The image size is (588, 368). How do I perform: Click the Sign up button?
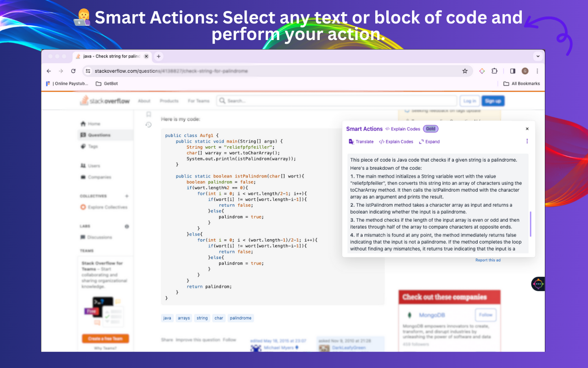coord(493,101)
